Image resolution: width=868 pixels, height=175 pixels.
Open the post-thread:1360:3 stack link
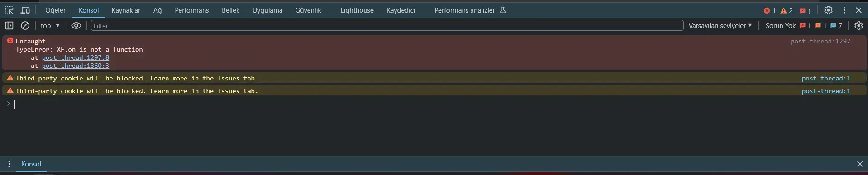point(76,66)
